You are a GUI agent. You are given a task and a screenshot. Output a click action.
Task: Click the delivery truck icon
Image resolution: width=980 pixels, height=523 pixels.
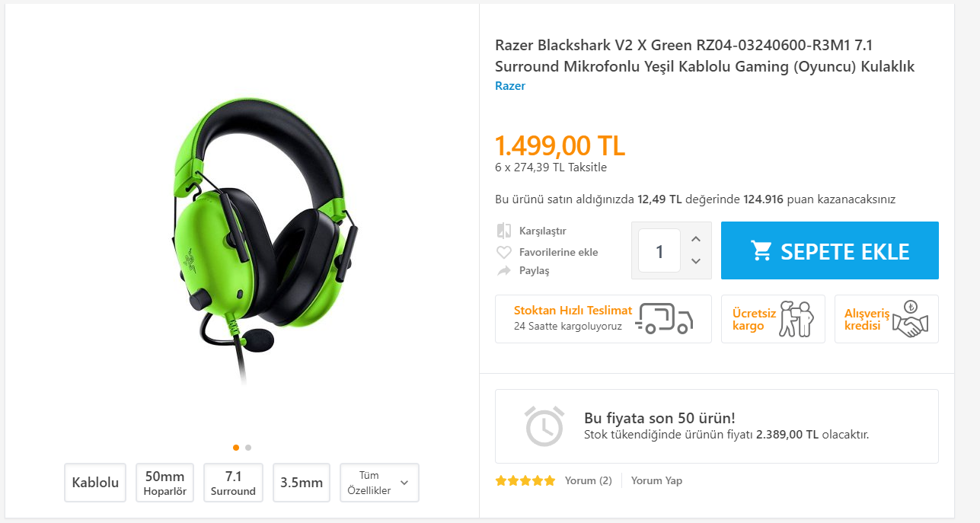click(x=665, y=318)
